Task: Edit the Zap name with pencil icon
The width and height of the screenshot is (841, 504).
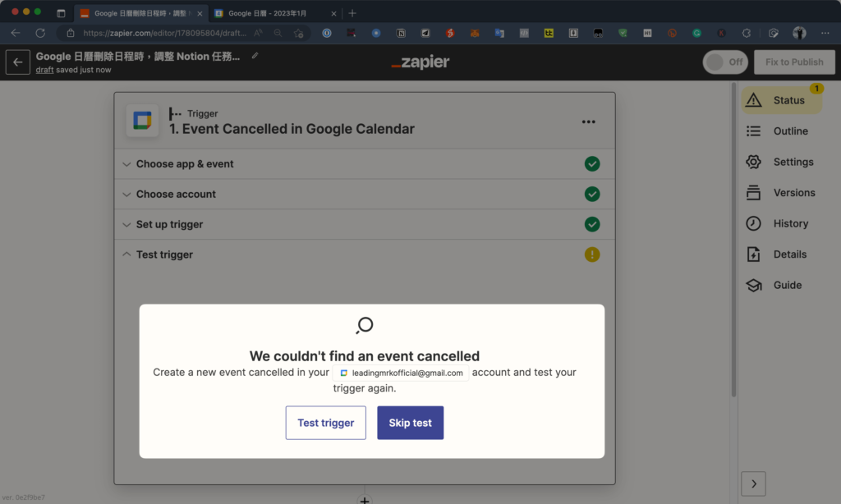Action: point(255,55)
